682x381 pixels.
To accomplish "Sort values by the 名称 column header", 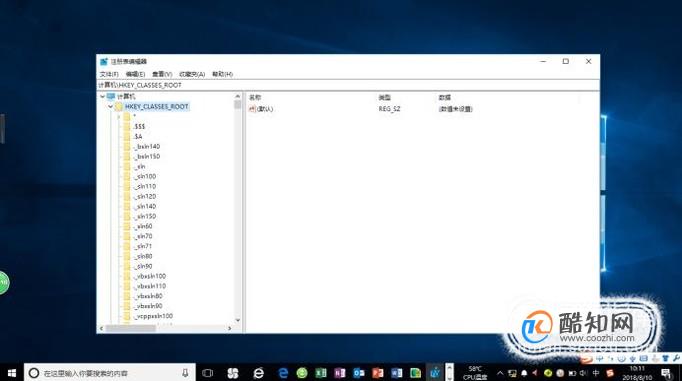I will 255,98.
